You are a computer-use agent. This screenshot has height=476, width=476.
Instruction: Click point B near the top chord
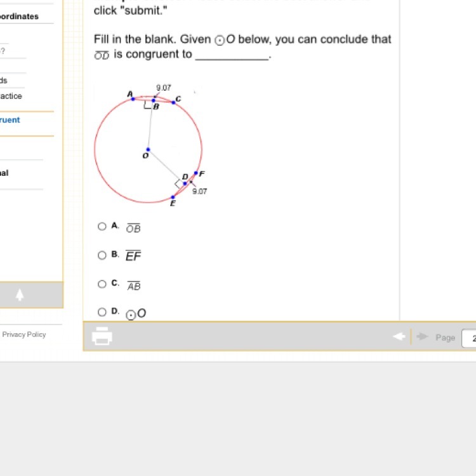click(154, 100)
